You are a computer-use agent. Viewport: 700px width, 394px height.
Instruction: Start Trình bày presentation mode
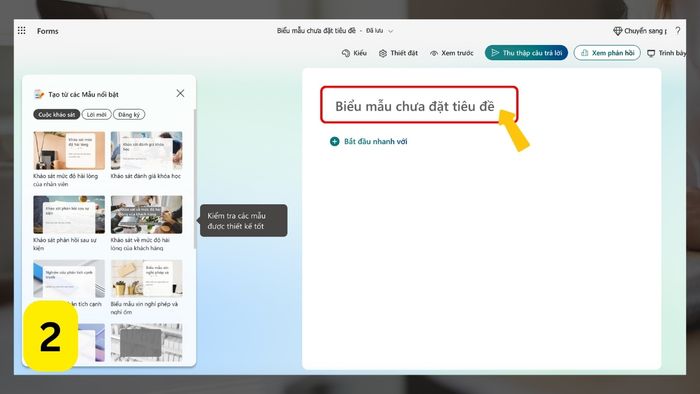pyautogui.click(x=667, y=53)
